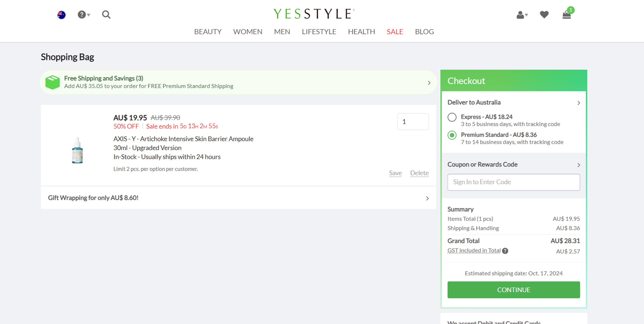The height and width of the screenshot is (324, 644).
Task: Open the SALE menu
Action: click(x=395, y=32)
